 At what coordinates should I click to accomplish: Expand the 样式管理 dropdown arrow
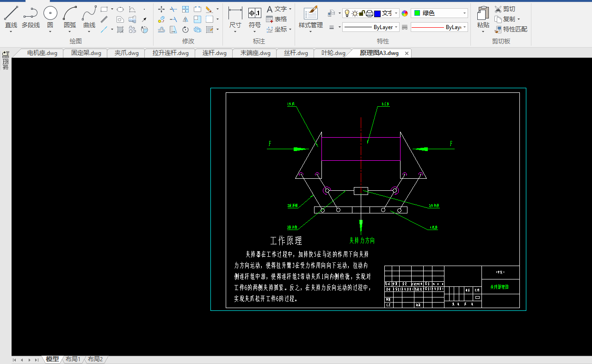click(x=311, y=32)
